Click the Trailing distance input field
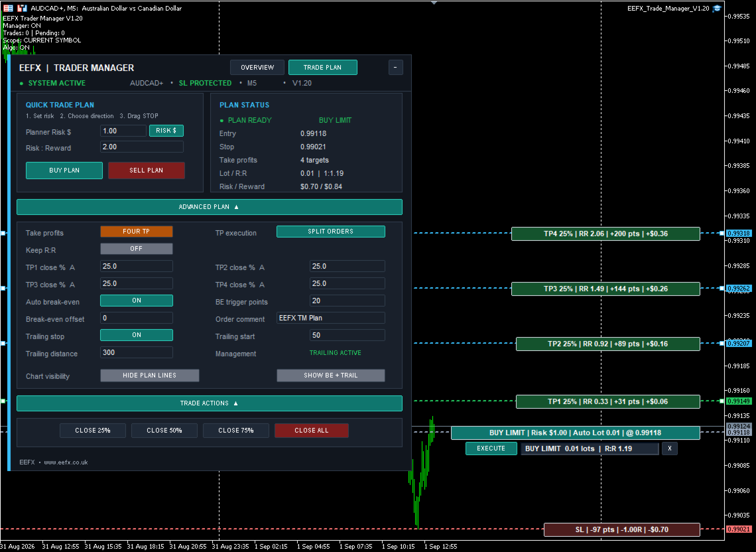756x552 pixels. pyautogui.click(x=137, y=353)
